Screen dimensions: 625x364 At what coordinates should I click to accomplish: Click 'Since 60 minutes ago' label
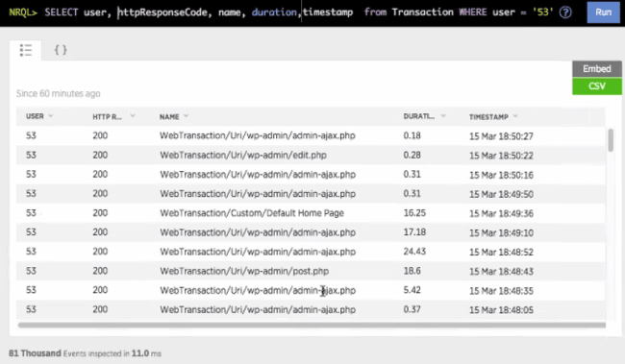coord(59,93)
